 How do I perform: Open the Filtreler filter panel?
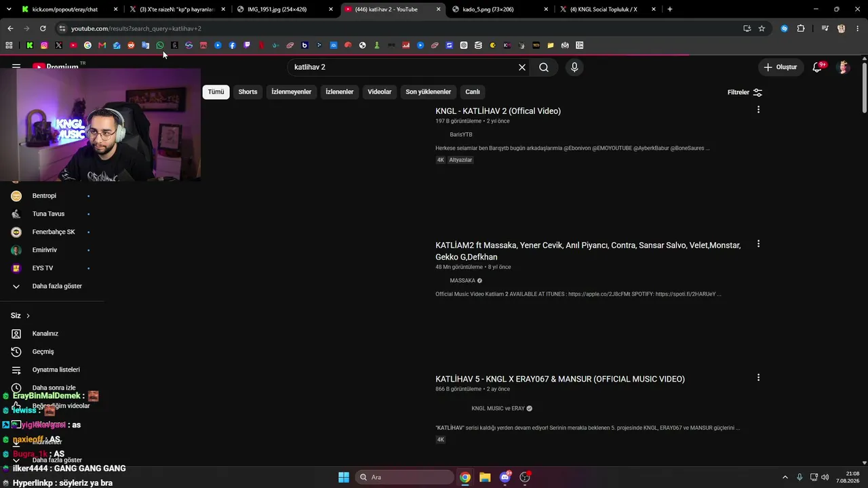point(745,92)
